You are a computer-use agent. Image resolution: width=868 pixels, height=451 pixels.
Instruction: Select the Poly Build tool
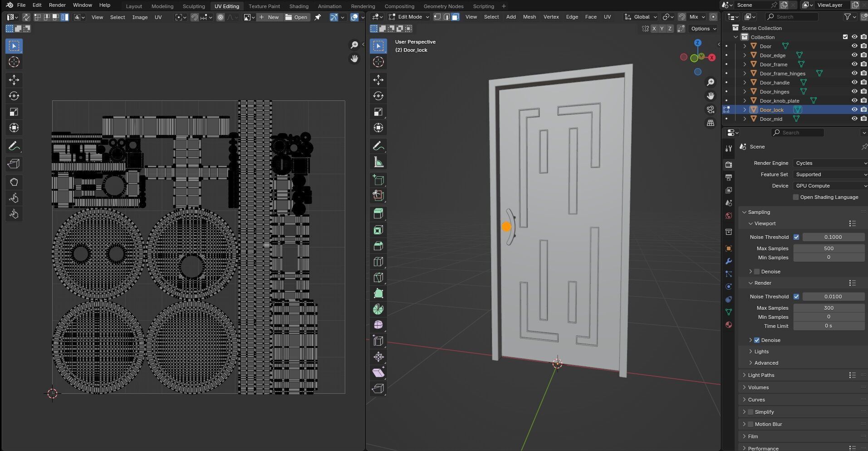(x=378, y=293)
